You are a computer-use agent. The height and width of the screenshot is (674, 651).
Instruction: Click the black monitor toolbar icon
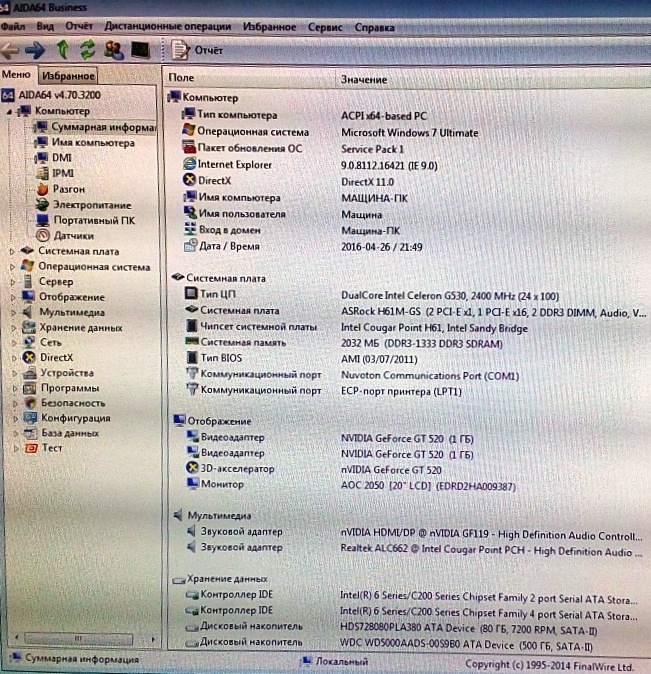pos(140,50)
